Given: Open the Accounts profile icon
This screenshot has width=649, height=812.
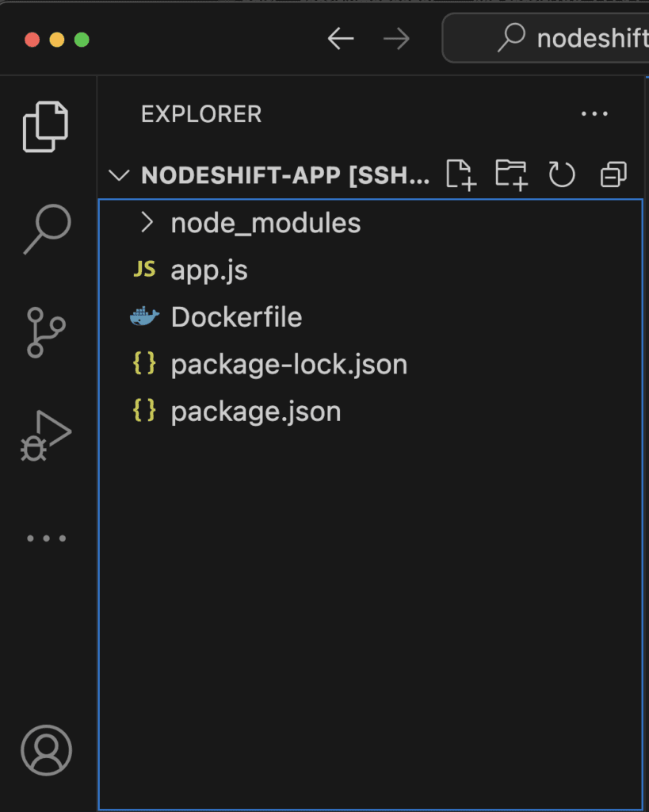Looking at the screenshot, I should (x=46, y=749).
